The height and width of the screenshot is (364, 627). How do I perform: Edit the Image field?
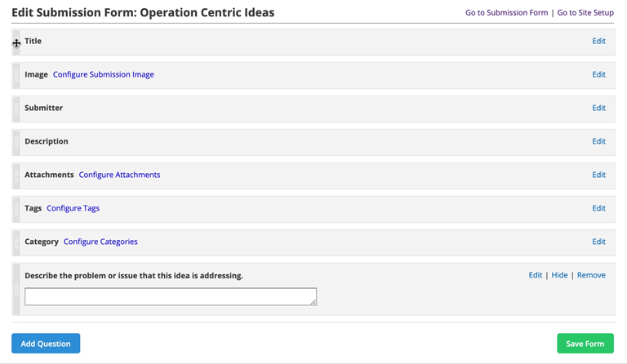coord(598,74)
